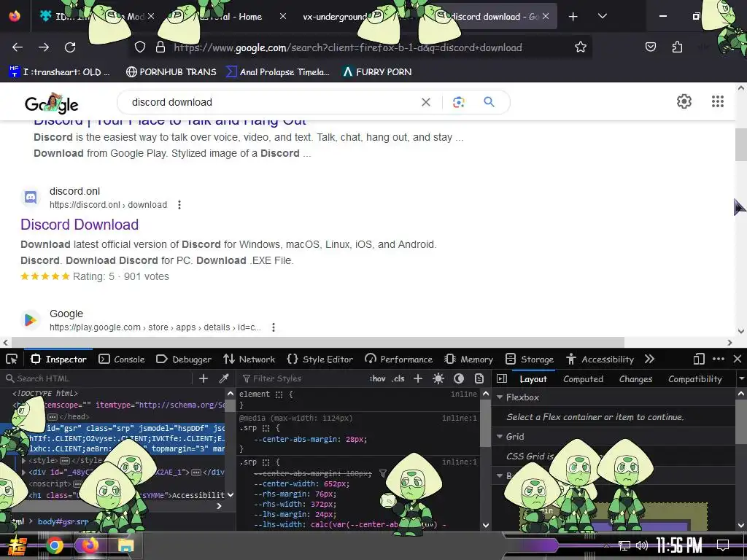Open Chrome from the taskbar
Viewport: 747px width, 560px height.
click(x=55, y=545)
